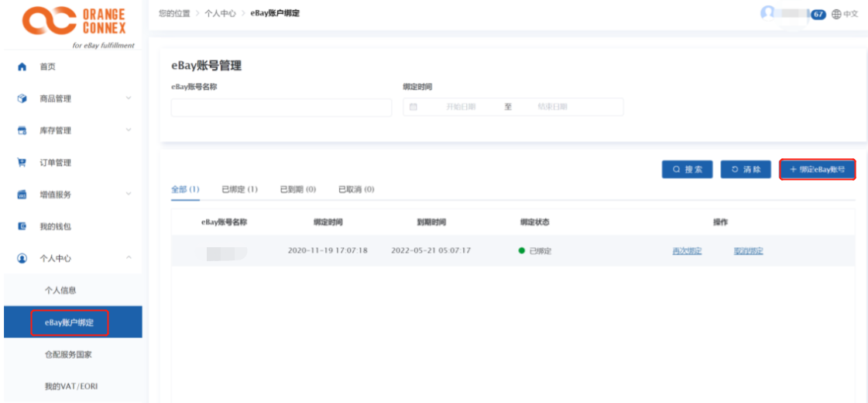Click the box icon beside 商品管理

point(22,98)
